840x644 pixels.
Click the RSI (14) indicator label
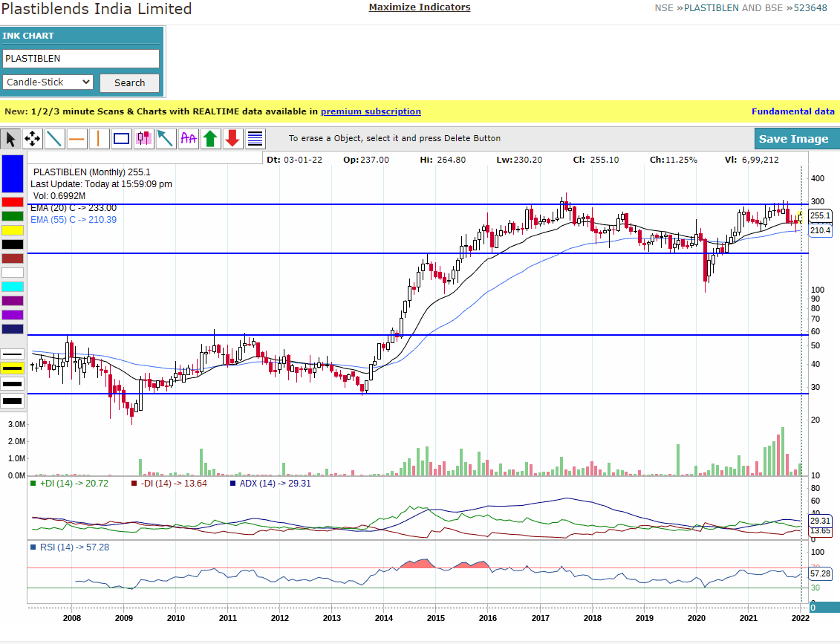[70, 547]
